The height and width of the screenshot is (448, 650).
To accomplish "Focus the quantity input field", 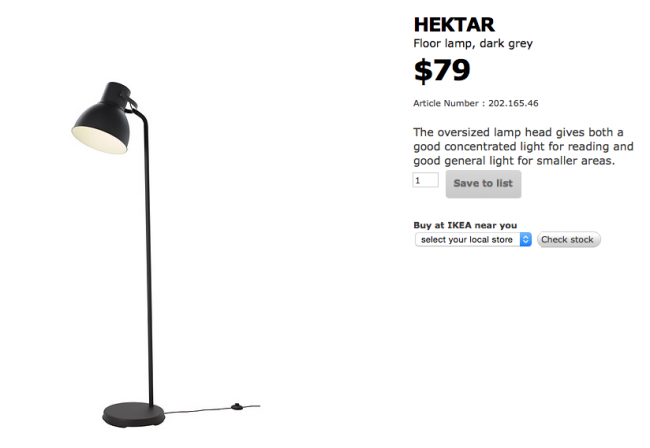I will tap(425, 180).
